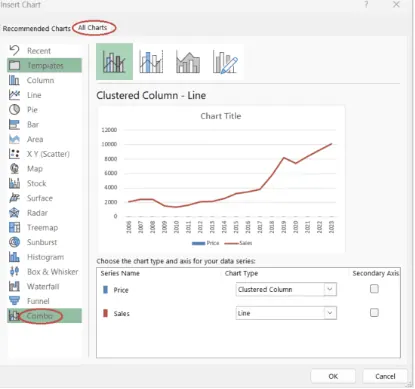Choose the Box & Whisker icon
The width and height of the screenshot is (415, 389).
click(x=14, y=271)
